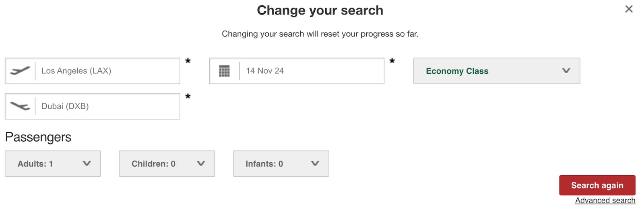
Task: Open the Advanced search link
Action: (x=605, y=201)
